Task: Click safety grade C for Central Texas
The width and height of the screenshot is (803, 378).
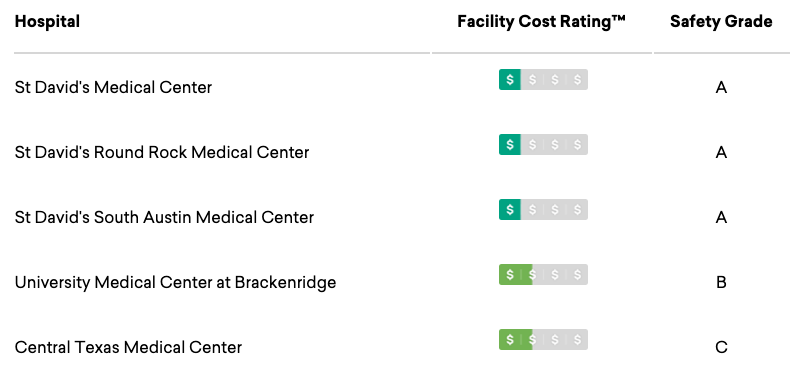Action: 721,348
